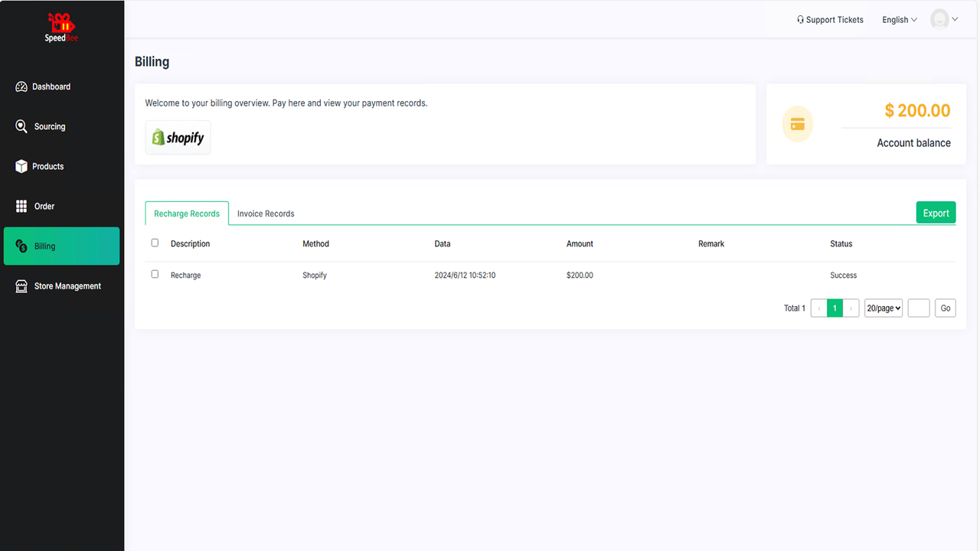Click the Dashboard gauge icon
The height and width of the screenshot is (551, 980).
tap(21, 87)
